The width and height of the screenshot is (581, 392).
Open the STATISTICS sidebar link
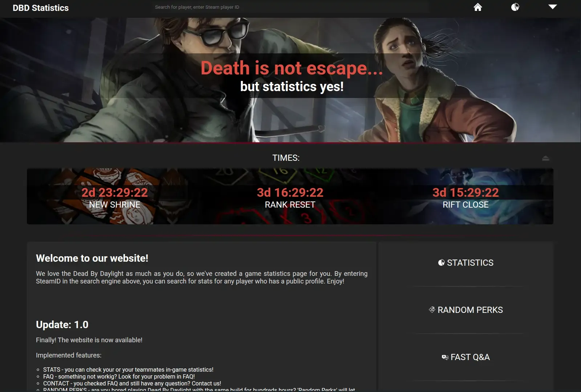tap(466, 263)
